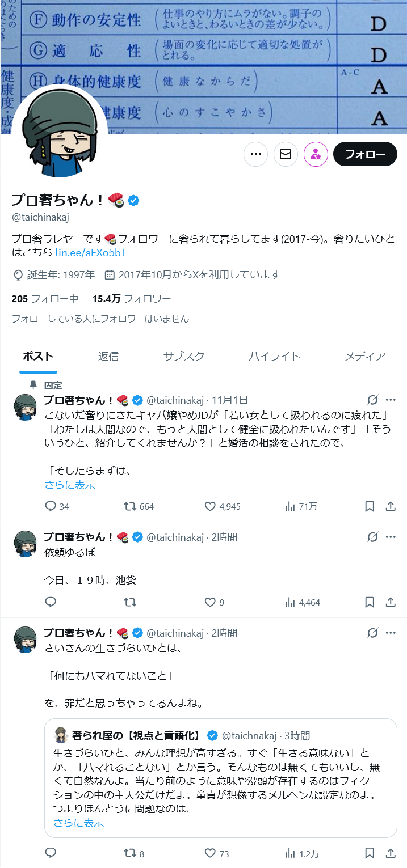Repost the pinned post with 664 reposts
Image resolution: width=407 pixels, height=868 pixels.
(x=130, y=506)
